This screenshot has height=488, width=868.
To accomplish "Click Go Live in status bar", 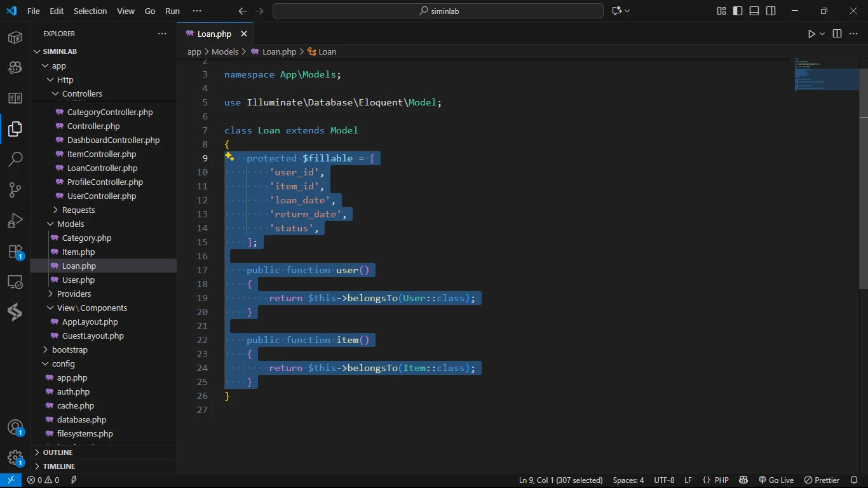I will click(x=776, y=480).
